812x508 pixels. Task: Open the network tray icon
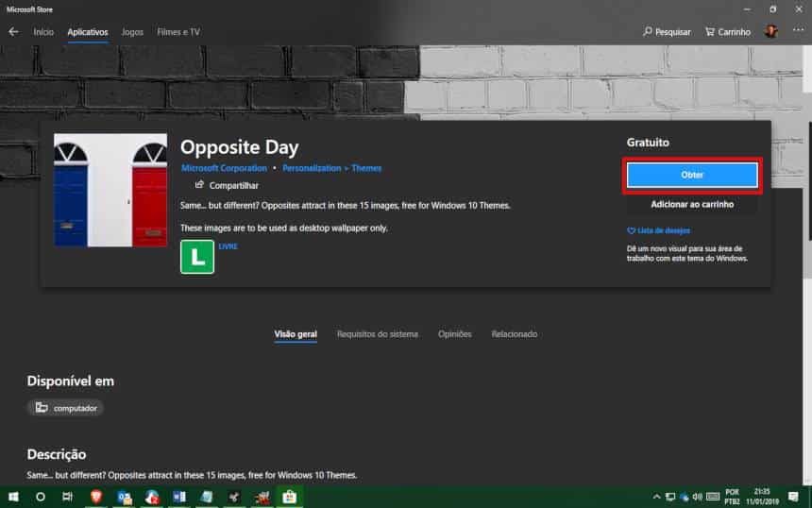(670, 497)
